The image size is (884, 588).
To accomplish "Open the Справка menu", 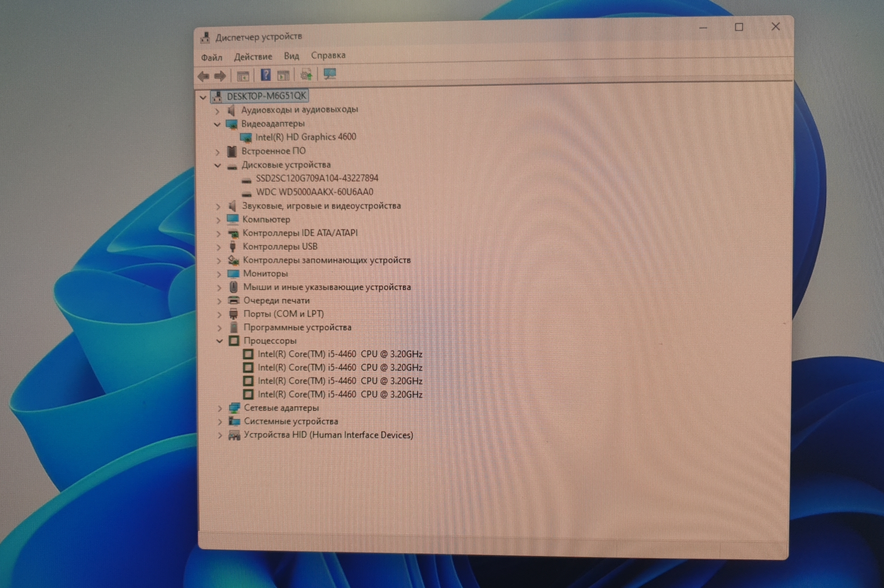I will pyautogui.click(x=328, y=55).
